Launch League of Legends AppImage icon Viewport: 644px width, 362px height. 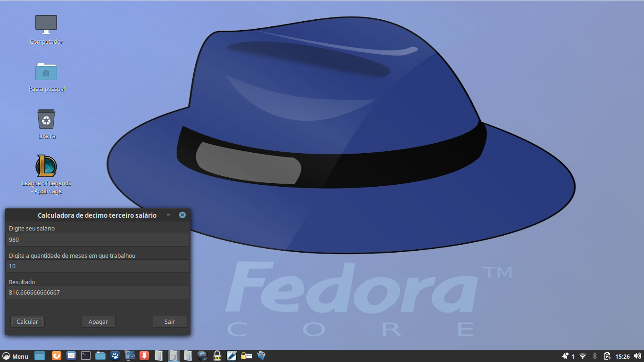(x=46, y=166)
